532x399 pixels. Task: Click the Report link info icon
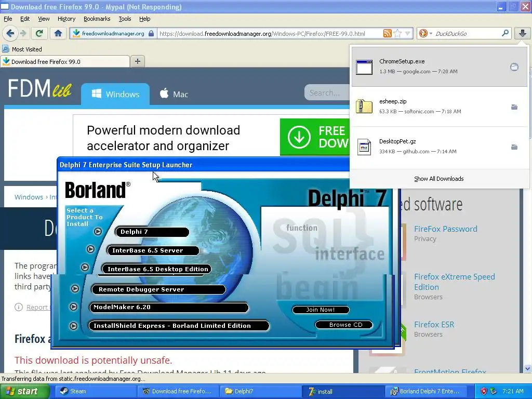19,307
